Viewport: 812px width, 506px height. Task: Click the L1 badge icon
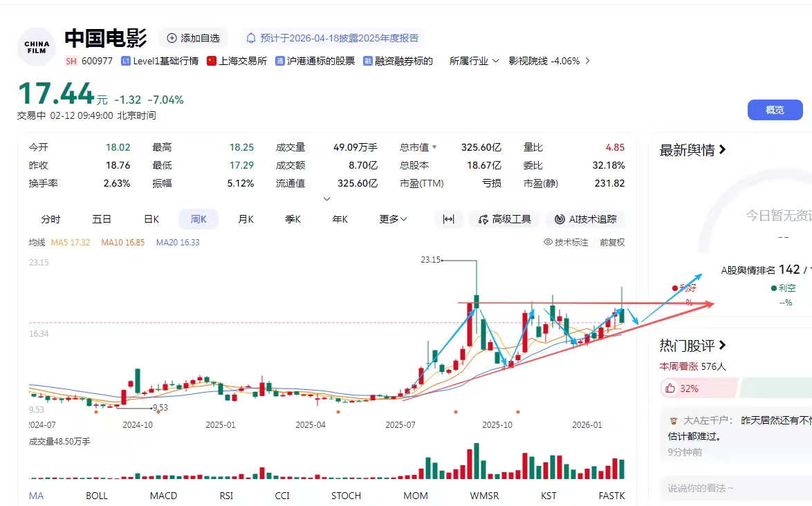pos(125,61)
